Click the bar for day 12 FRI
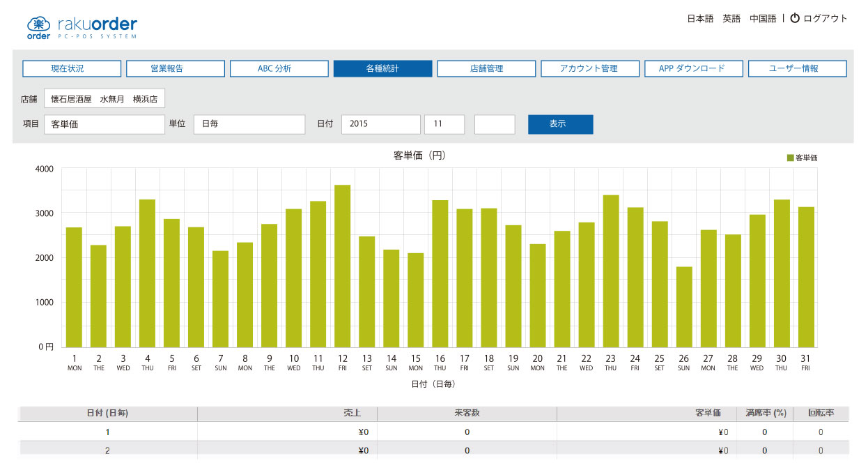Image resolution: width=868 pixels, height=470 pixels. click(342, 266)
